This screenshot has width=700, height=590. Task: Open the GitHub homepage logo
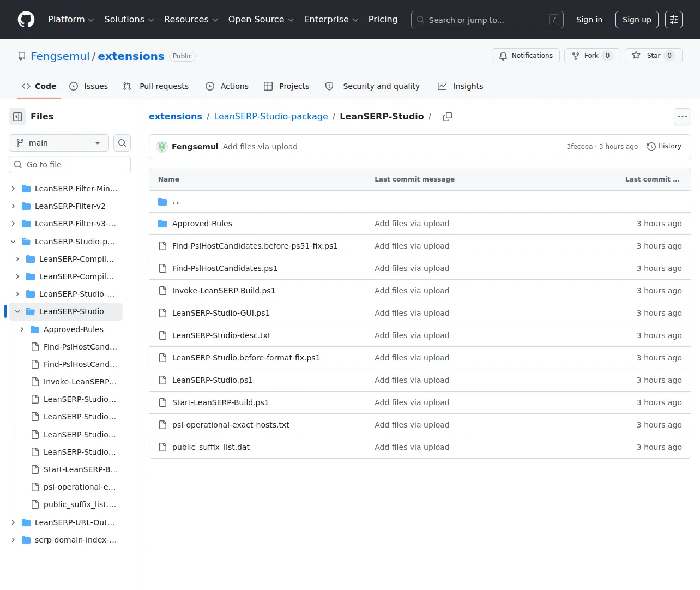pyautogui.click(x=26, y=20)
